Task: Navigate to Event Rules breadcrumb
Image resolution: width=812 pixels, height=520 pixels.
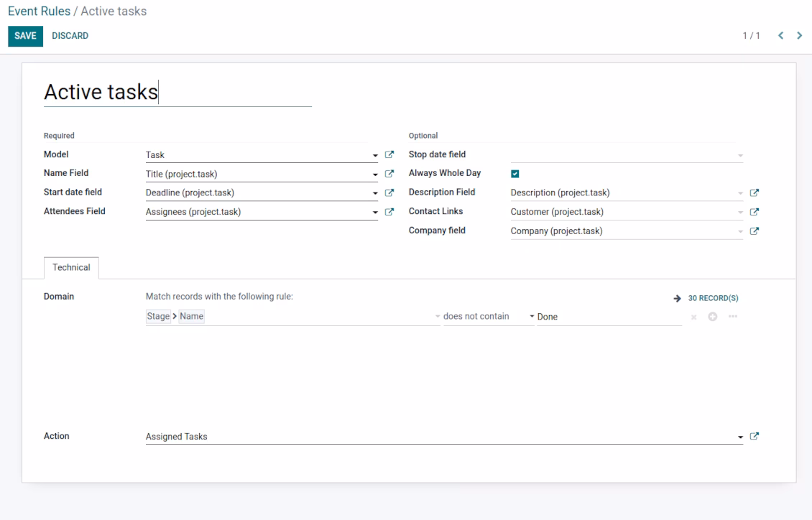Action: pos(39,11)
